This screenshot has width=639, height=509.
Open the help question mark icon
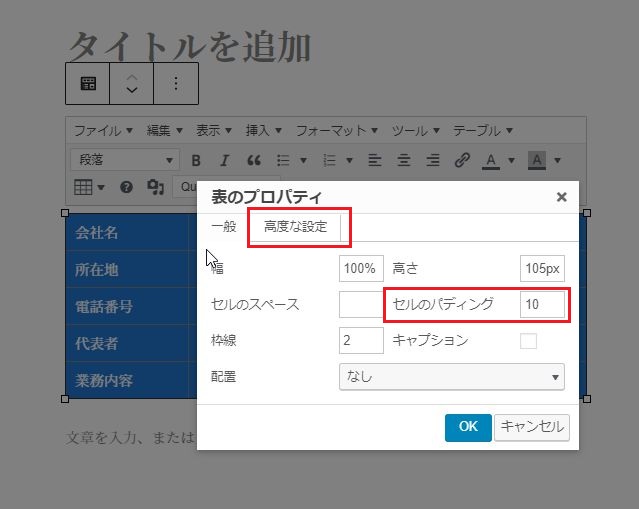(x=126, y=187)
